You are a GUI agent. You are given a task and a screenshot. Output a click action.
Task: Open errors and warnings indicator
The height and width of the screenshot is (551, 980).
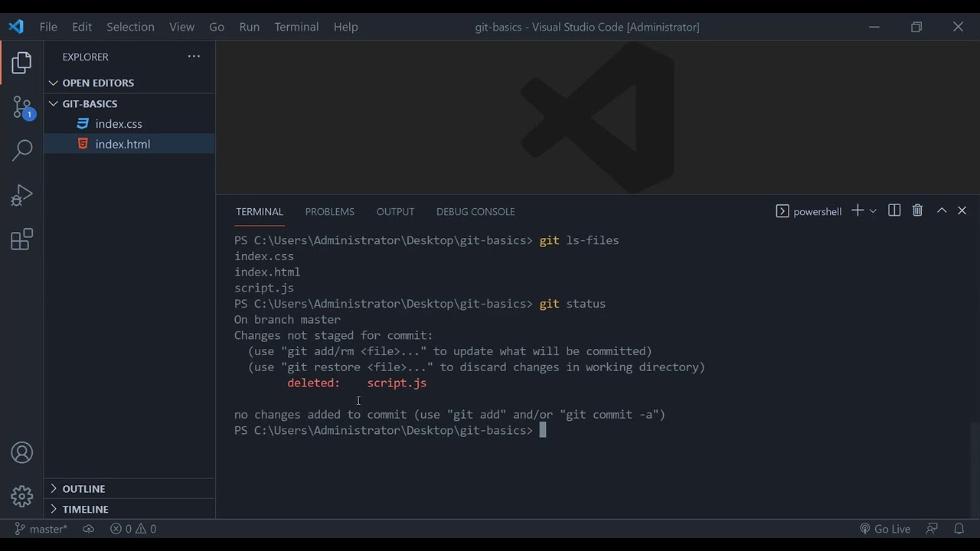(133, 529)
